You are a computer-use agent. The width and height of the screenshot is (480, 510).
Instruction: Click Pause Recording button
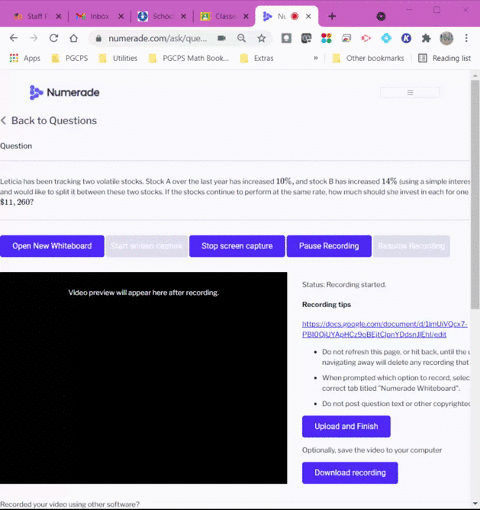point(329,246)
